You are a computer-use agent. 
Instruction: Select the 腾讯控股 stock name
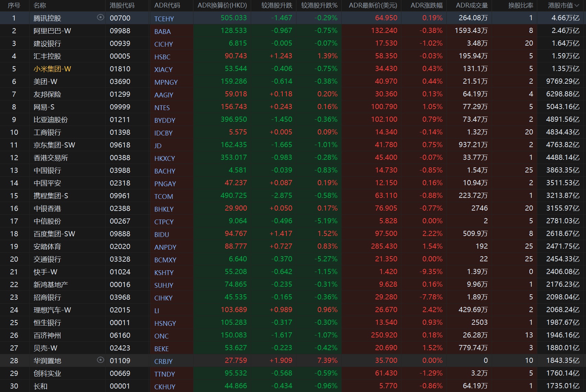pyautogui.click(x=47, y=18)
